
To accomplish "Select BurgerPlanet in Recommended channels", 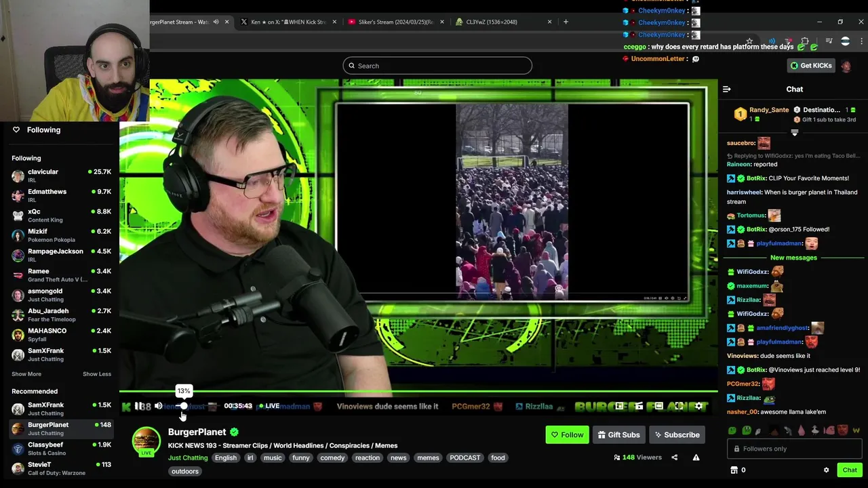I will 61,429.
